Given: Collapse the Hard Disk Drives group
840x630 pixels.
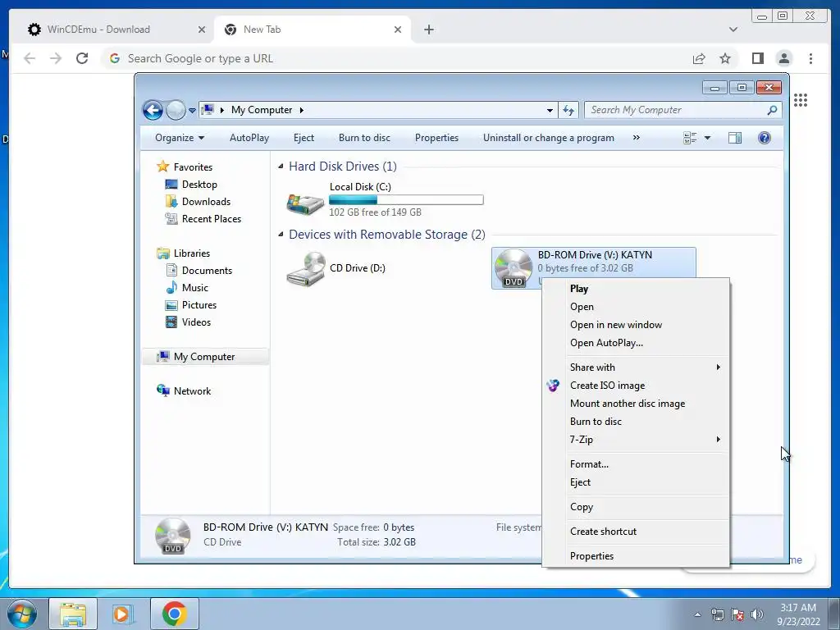Looking at the screenshot, I should point(281,167).
